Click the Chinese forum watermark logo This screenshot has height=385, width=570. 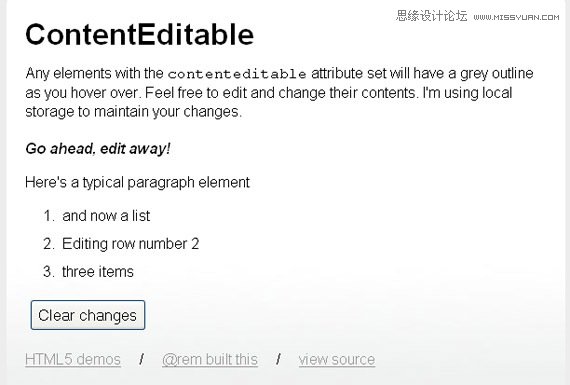point(431,16)
